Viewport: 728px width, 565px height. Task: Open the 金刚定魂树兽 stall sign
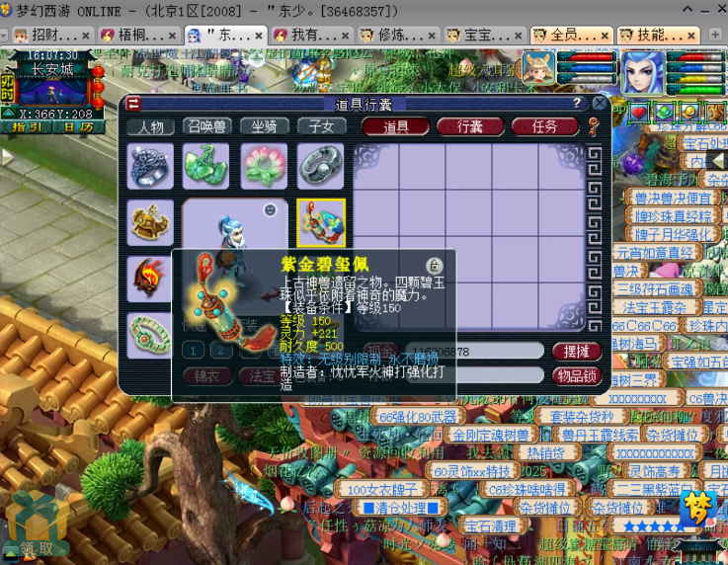[491, 435]
